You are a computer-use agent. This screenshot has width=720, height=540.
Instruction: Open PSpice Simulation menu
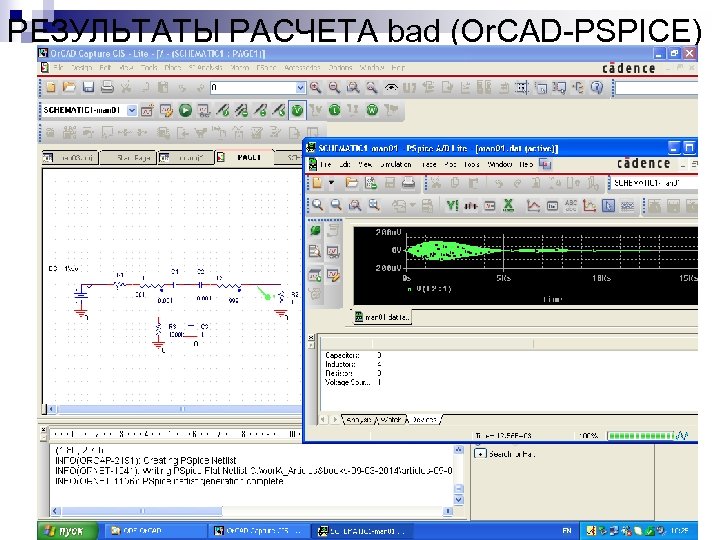click(396, 164)
